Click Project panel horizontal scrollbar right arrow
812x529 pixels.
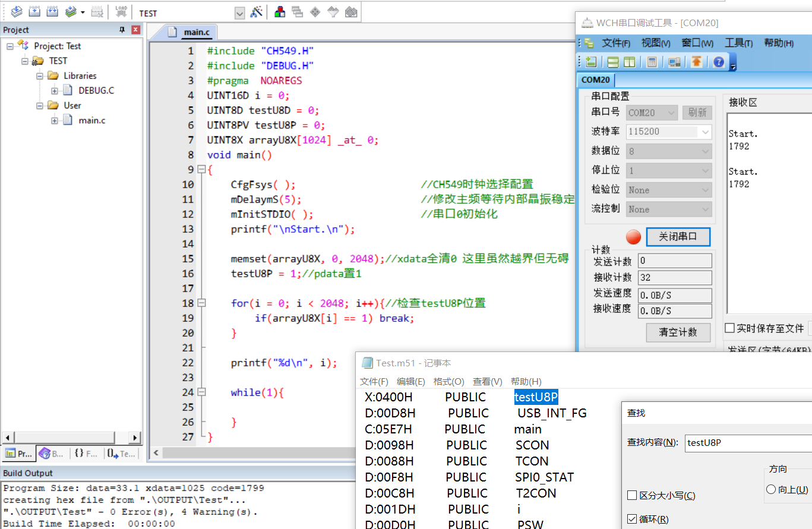pos(135,438)
